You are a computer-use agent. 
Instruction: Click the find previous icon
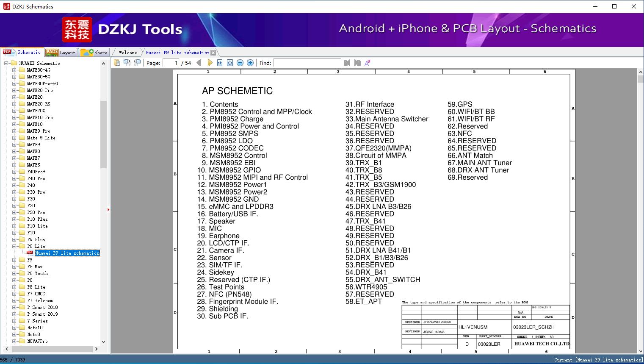(347, 63)
